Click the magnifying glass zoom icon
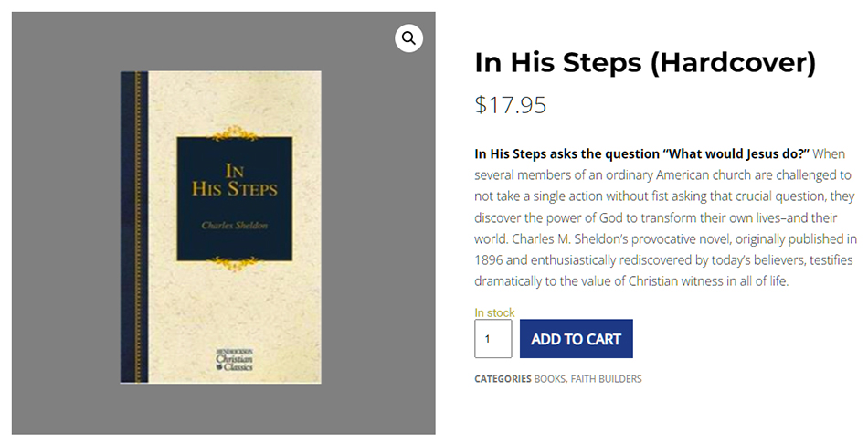The width and height of the screenshot is (868, 444). click(408, 38)
